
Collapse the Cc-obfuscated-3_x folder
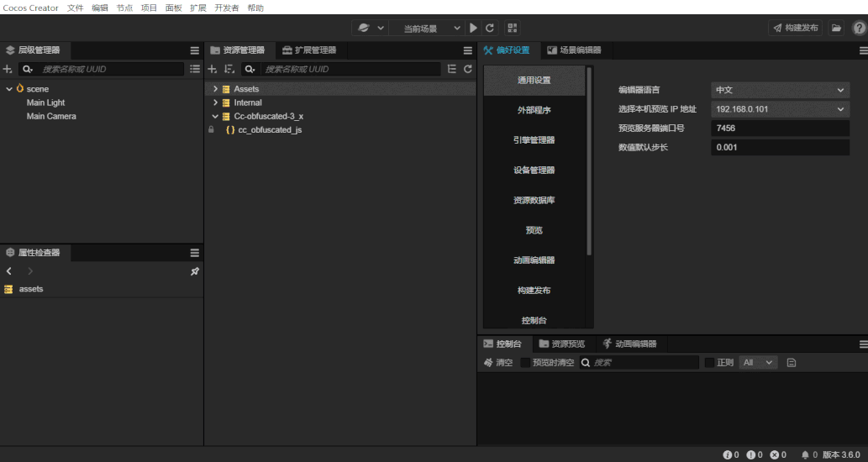(x=215, y=116)
